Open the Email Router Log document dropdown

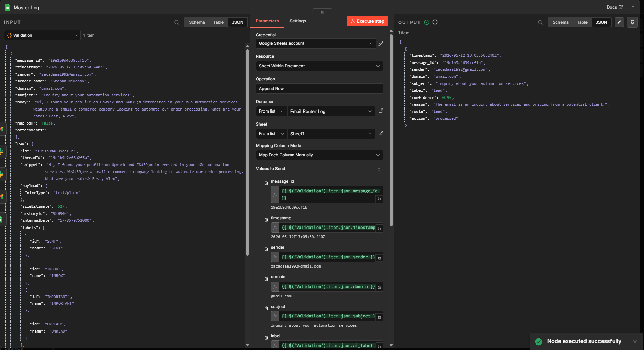tap(331, 111)
